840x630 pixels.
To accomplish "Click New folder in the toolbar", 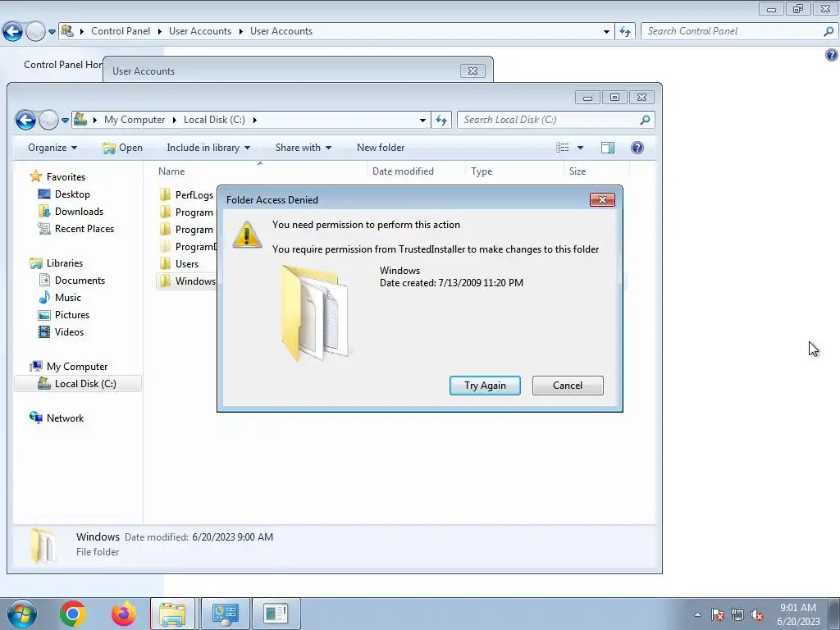I will [x=381, y=148].
